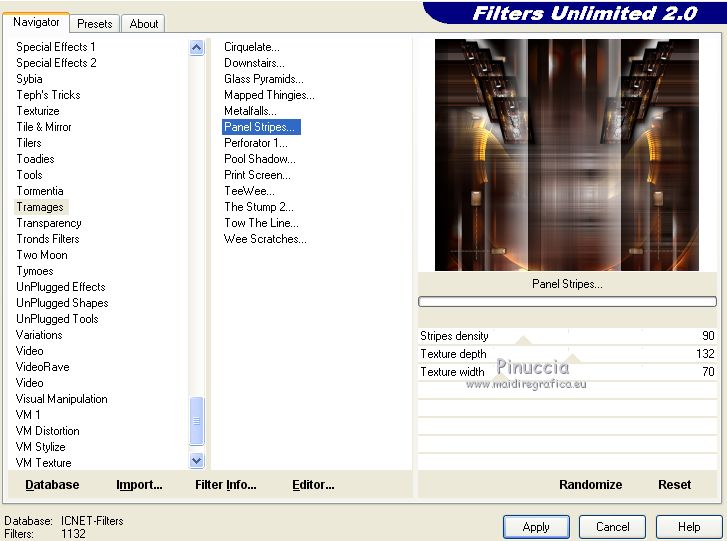This screenshot has width=727, height=541.
Task: Open Filter Info...
Action: tap(226, 484)
